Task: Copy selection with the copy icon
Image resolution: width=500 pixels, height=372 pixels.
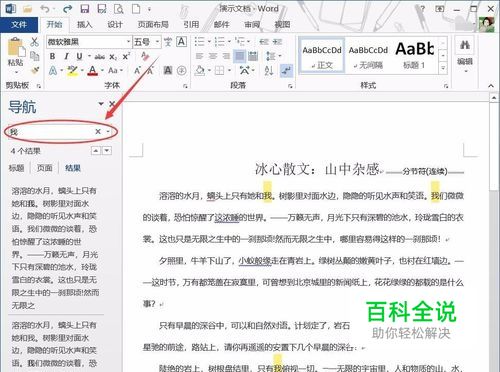Action: click(x=34, y=56)
